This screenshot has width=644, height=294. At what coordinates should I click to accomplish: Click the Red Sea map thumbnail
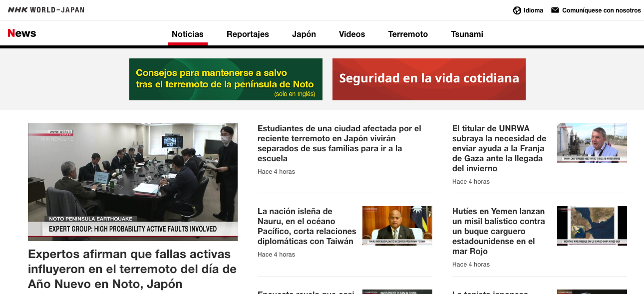click(592, 226)
